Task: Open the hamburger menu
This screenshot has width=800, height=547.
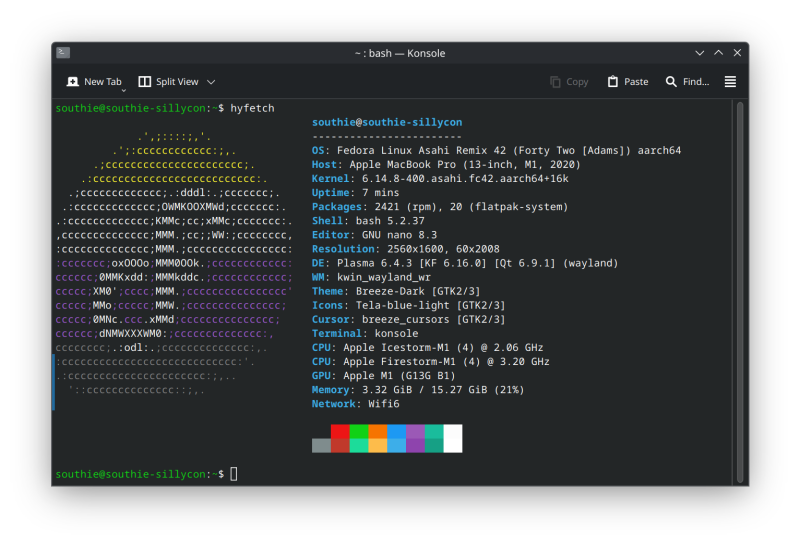Action: coord(731,82)
